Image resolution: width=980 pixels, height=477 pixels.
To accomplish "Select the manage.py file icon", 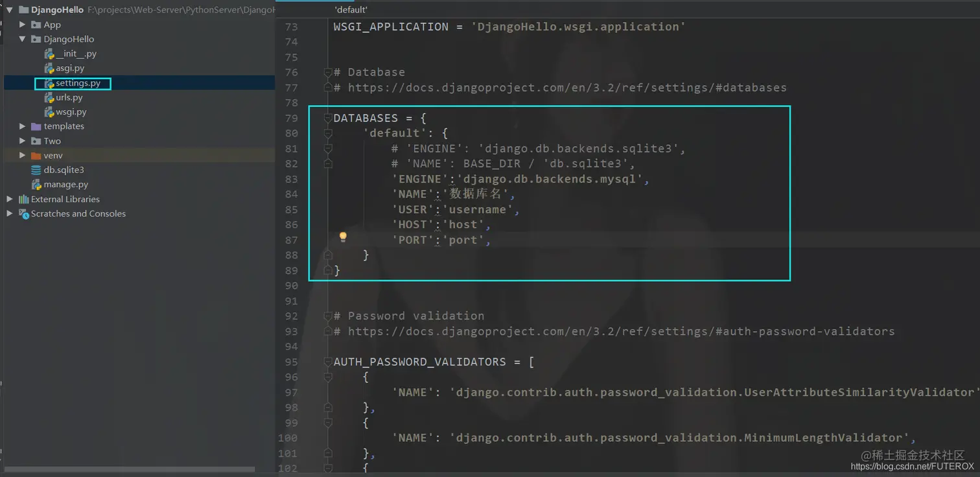I will click(x=36, y=184).
